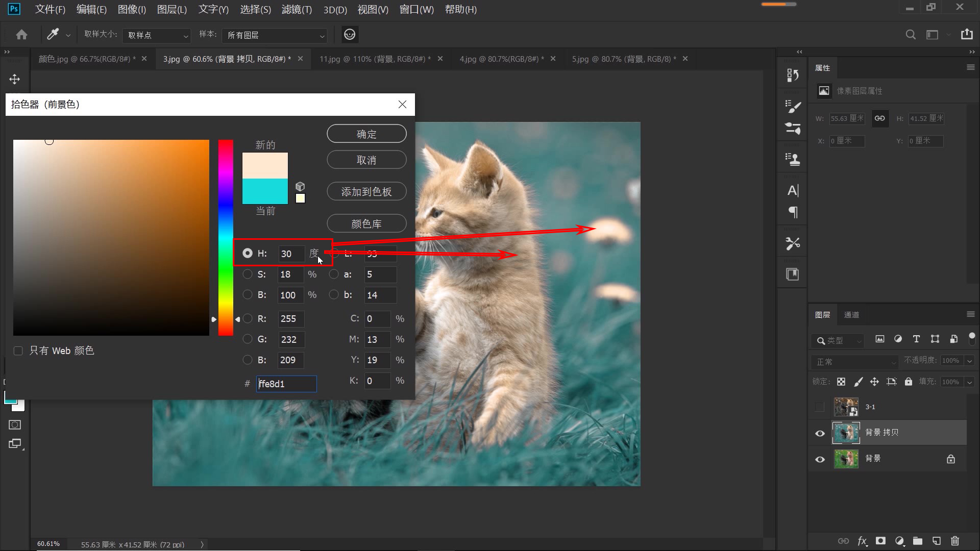This screenshot has height=551, width=980.
Task: Click the 确定 OK button
Action: (366, 134)
